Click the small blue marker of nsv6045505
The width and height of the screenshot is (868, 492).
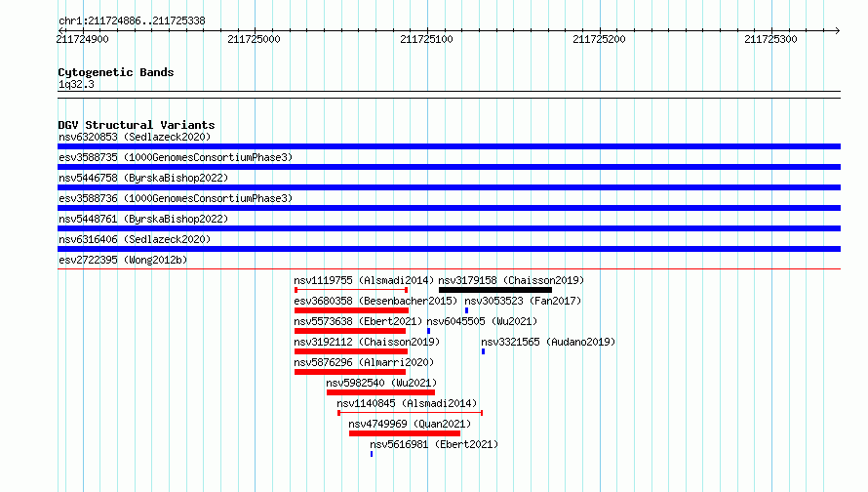[x=428, y=331]
